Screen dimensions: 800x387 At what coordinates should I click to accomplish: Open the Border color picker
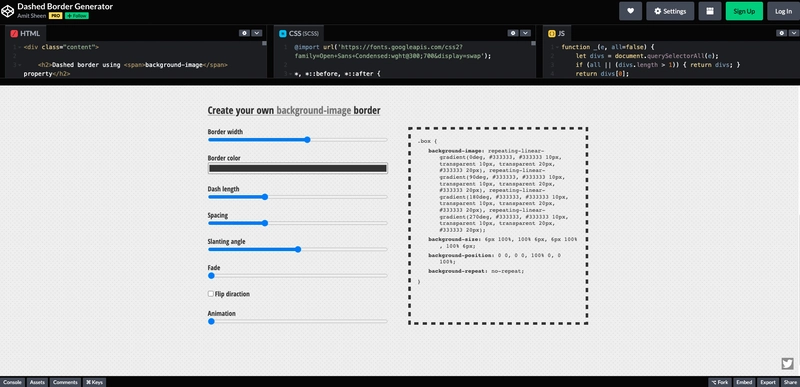[297, 168]
